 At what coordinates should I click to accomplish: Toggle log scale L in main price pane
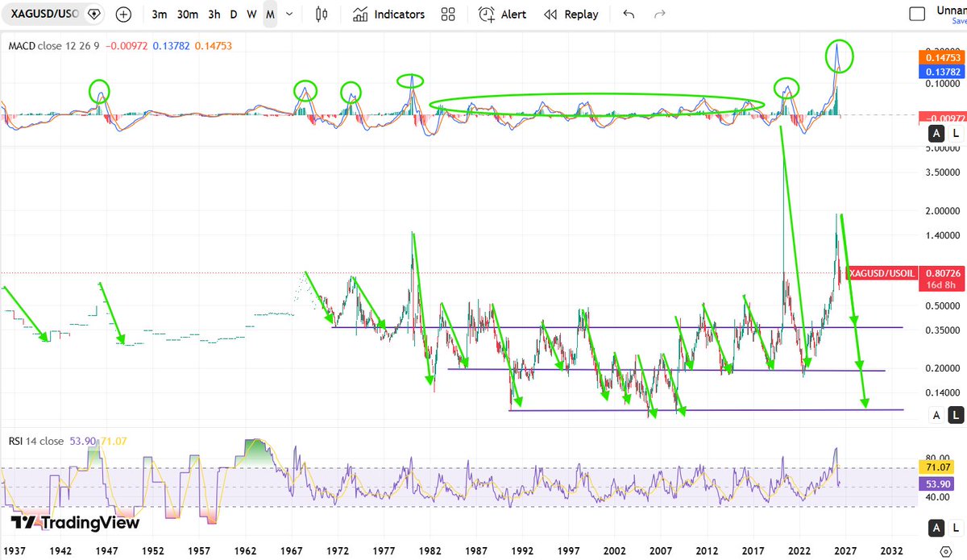956,416
